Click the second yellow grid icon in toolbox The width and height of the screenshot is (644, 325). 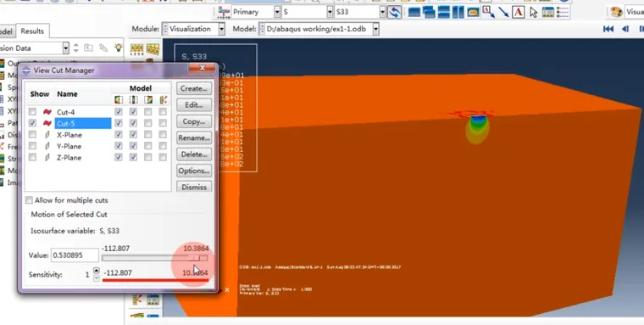pos(153,49)
